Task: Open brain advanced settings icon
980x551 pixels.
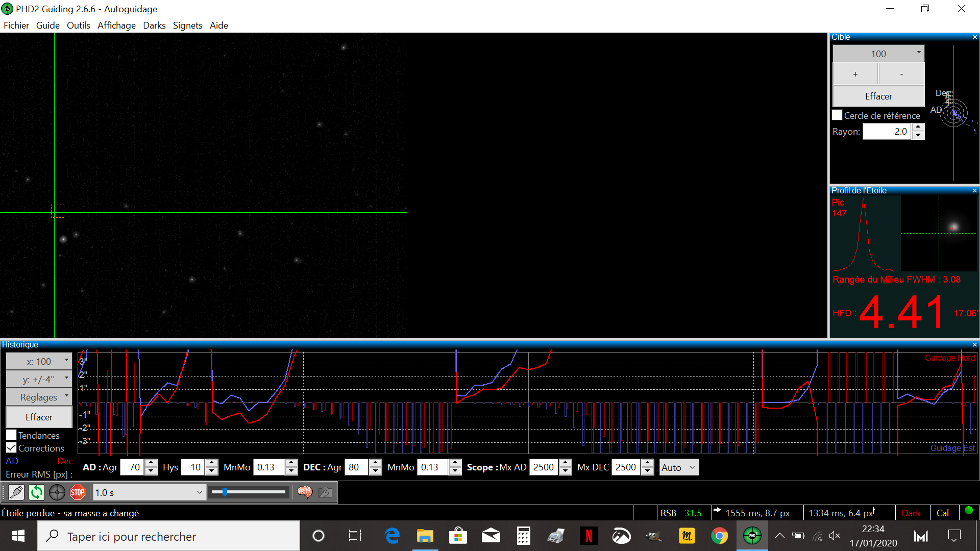Action: tap(305, 492)
